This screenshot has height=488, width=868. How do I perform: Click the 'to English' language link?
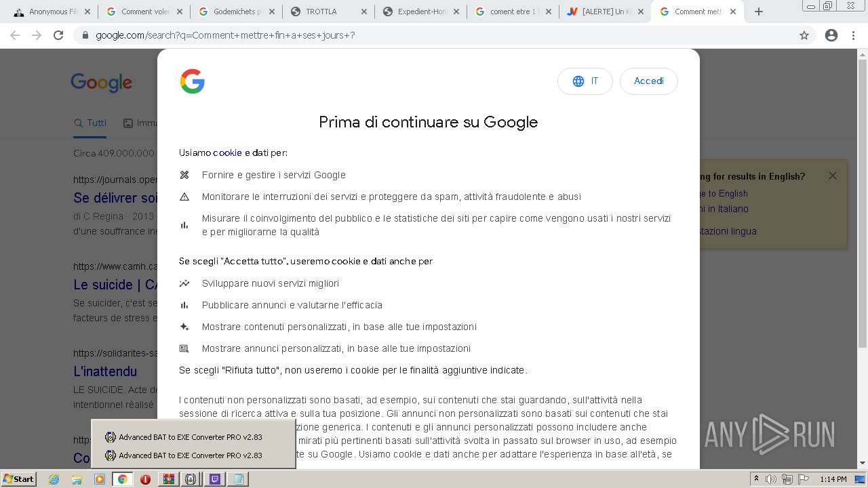coord(724,193)
